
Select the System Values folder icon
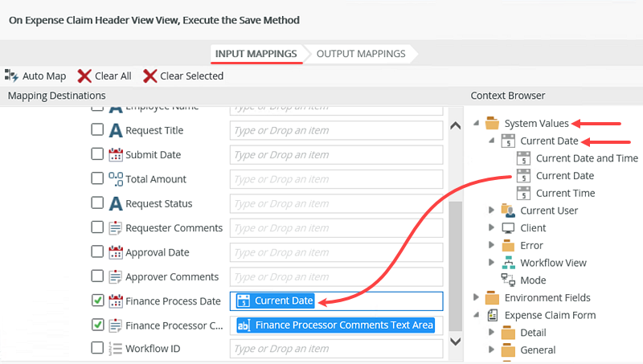(493, 124)
